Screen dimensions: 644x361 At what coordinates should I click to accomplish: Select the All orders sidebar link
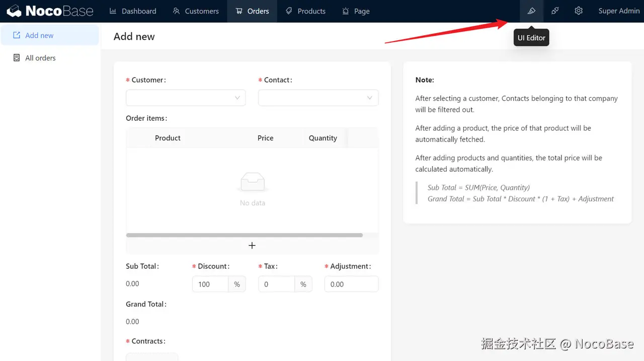point(40,57)
